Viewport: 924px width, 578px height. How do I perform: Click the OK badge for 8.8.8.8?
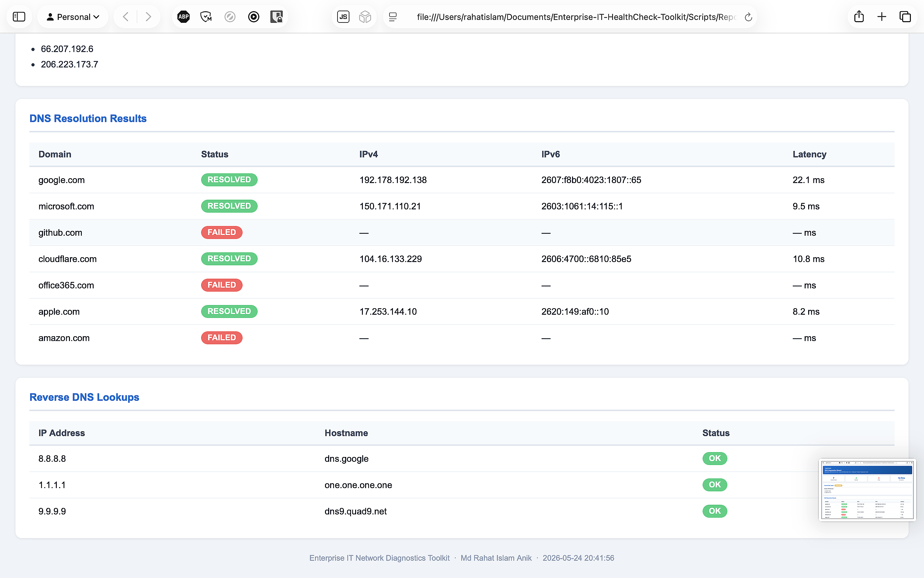click(x=715, y=458)
